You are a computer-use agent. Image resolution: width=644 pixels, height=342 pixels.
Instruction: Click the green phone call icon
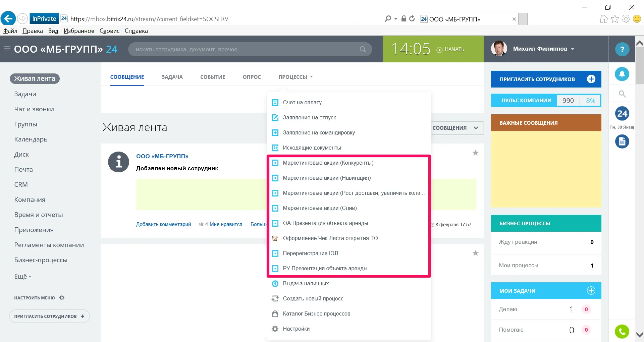[622, 332]
